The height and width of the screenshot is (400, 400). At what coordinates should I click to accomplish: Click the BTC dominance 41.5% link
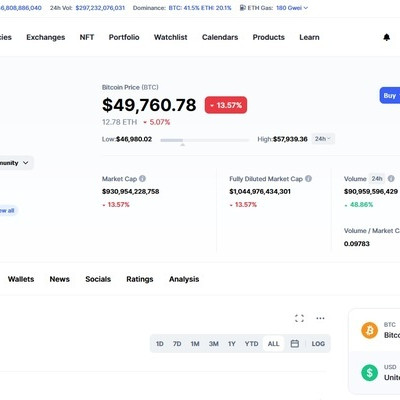(x=183, y=8)
